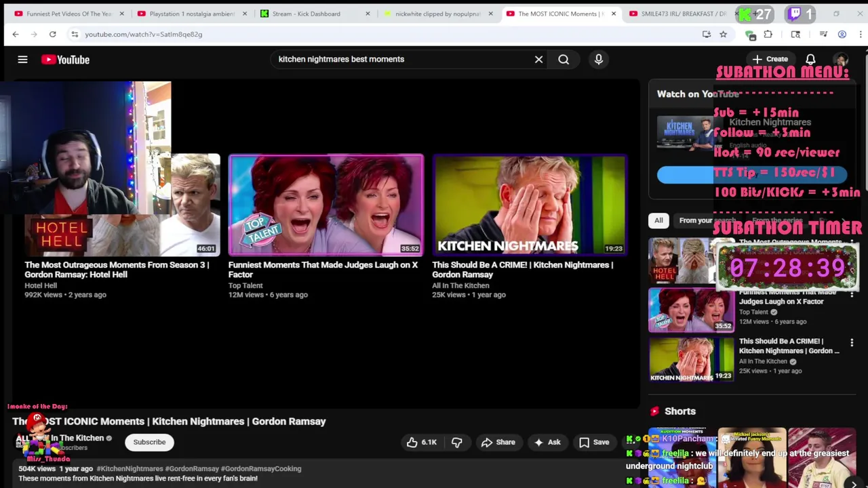Screen dimensions: 868x488
Task: Click the Twitch overlay badge showing 1
Action: pos(800,14)
